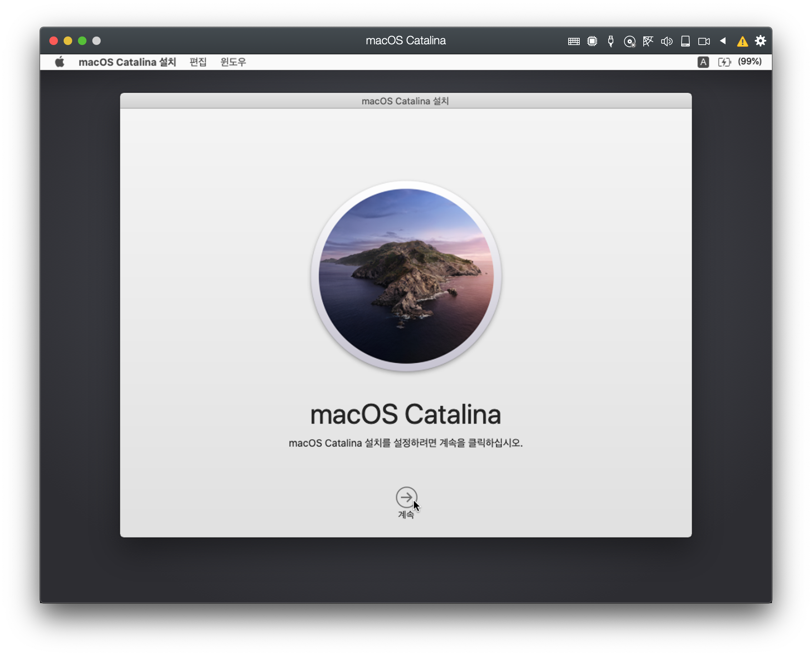Open the 윈도우 menu
This screenshot has height=656, width=812.
click(233, 62)
